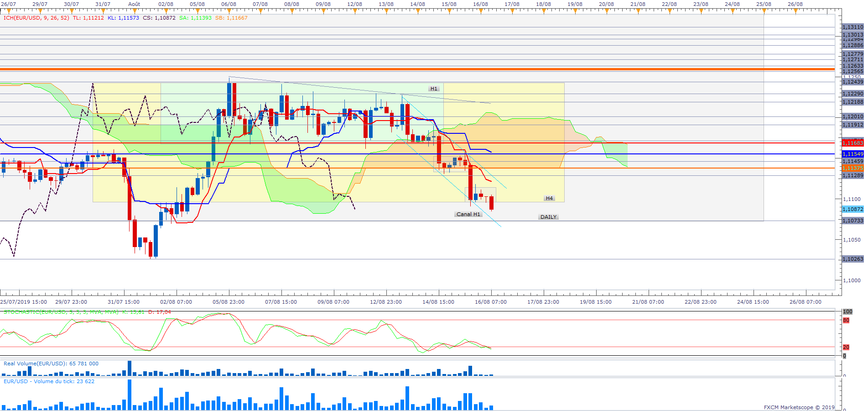This screenshot has height=411, width=868.
Task: Click the Real Volume(EUR/USD) label
Action: click(x=51, y=364)
